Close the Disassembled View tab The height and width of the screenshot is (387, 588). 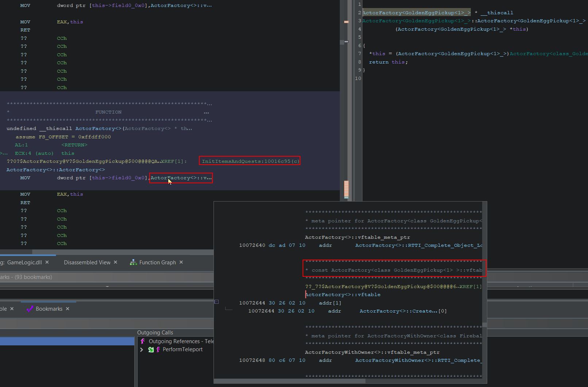click(x=115, y=262)
